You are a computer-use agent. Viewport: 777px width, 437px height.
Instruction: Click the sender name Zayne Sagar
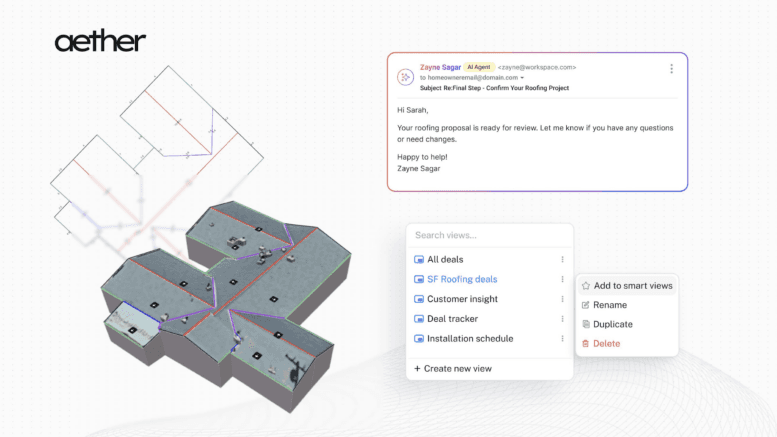(x=440, y=67)
